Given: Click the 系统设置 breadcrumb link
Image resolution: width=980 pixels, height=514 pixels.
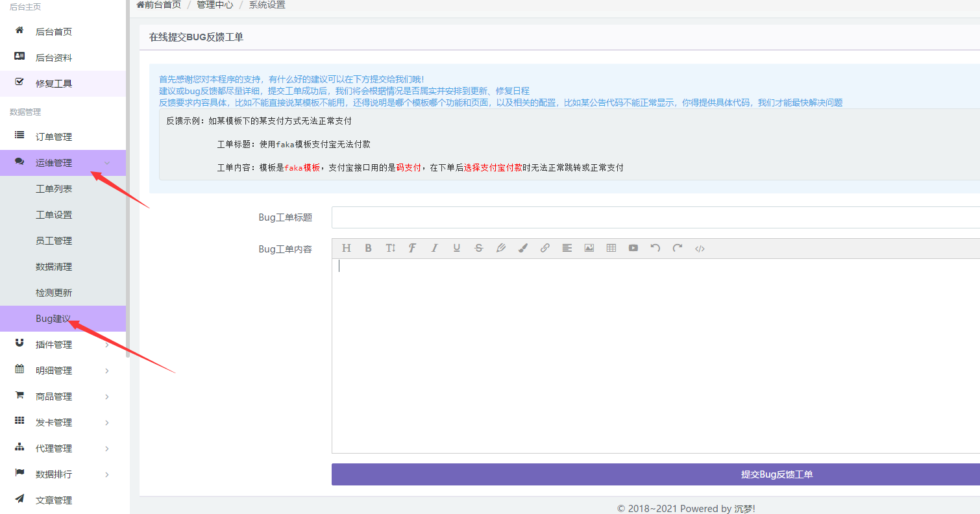Looking at the screenshot, I should pos(267,5).
